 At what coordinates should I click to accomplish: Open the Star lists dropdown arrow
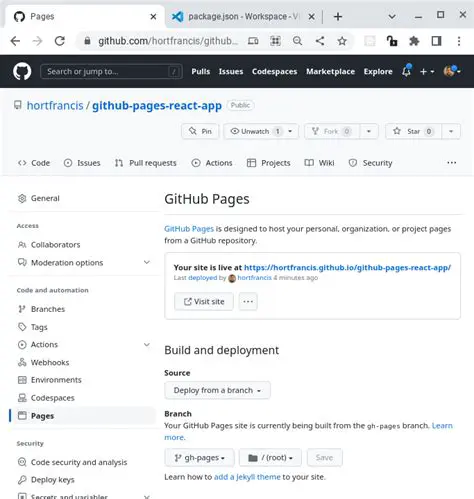coord(451,131)
